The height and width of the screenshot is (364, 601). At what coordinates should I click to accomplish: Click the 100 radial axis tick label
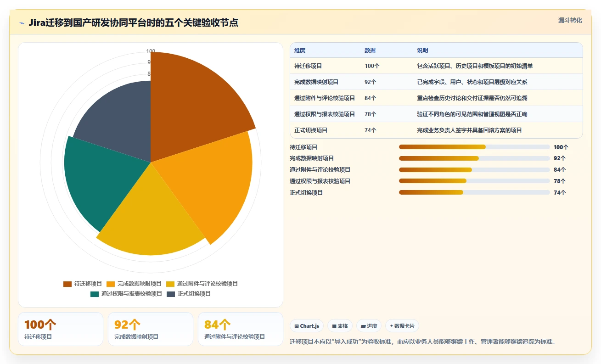(151, 51)
